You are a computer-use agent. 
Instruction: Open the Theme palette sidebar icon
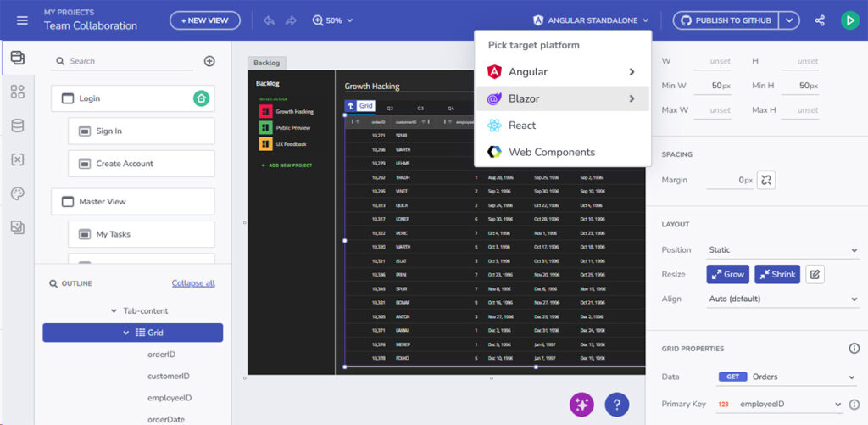pyautogui.click(x=18, y=193)
